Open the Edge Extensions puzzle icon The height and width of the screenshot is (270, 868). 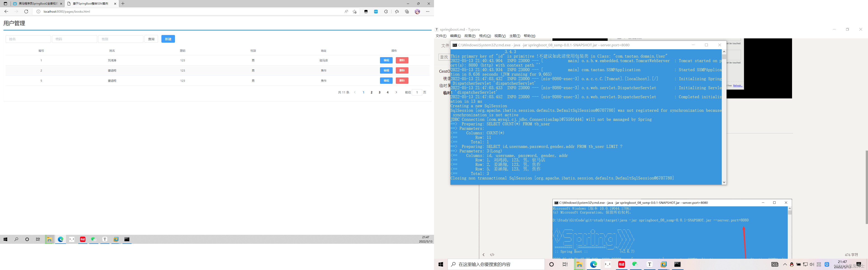tap(386, 12)
